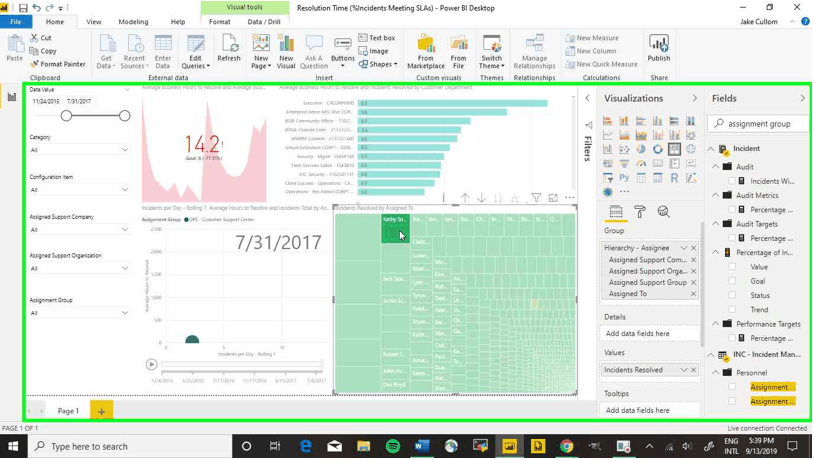Click the Save icon in the title bar
The width and height of the screenshot is (814, 460).
tap(23, 8)
